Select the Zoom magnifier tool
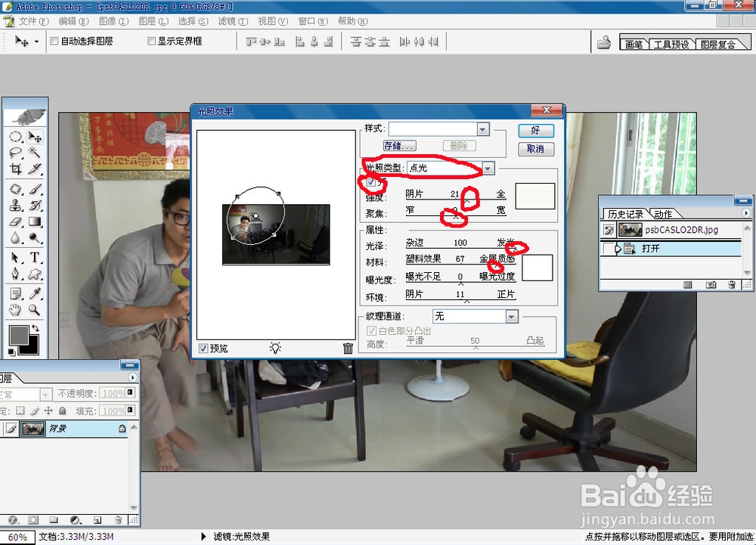This screenshot has width=756, height=545. tap(35, 310)
